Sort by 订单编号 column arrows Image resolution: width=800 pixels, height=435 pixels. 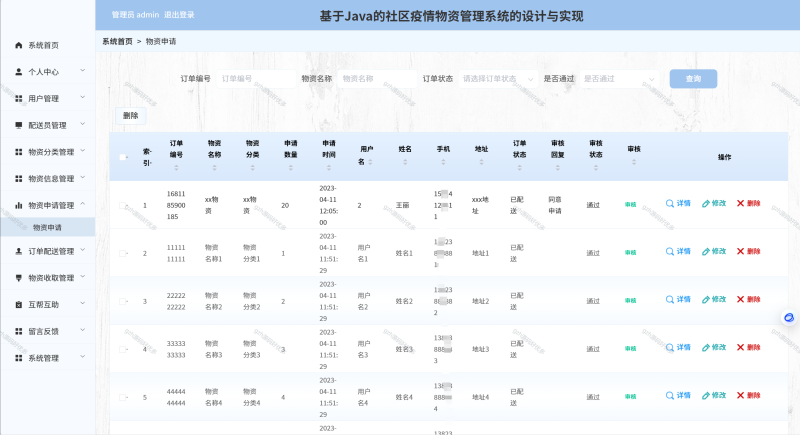177,167
